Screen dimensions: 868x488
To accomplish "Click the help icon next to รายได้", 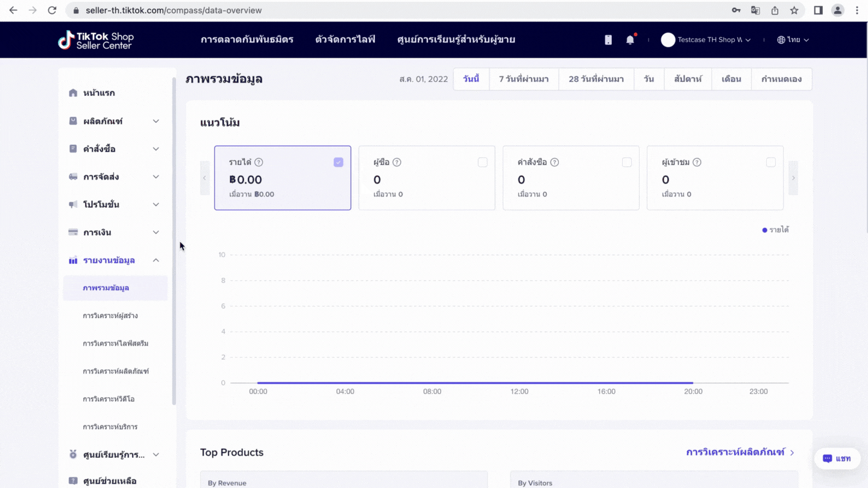I will [x=259, y=162].
